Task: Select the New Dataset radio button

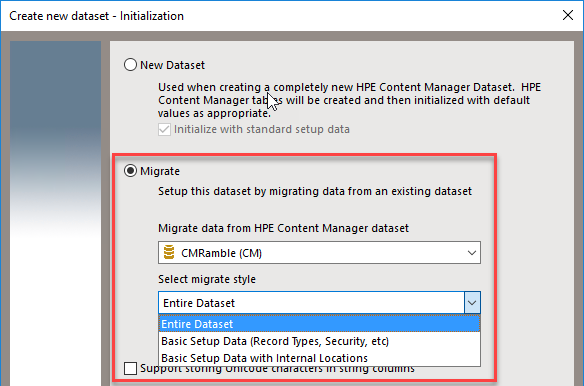Action: coord(130,65)
